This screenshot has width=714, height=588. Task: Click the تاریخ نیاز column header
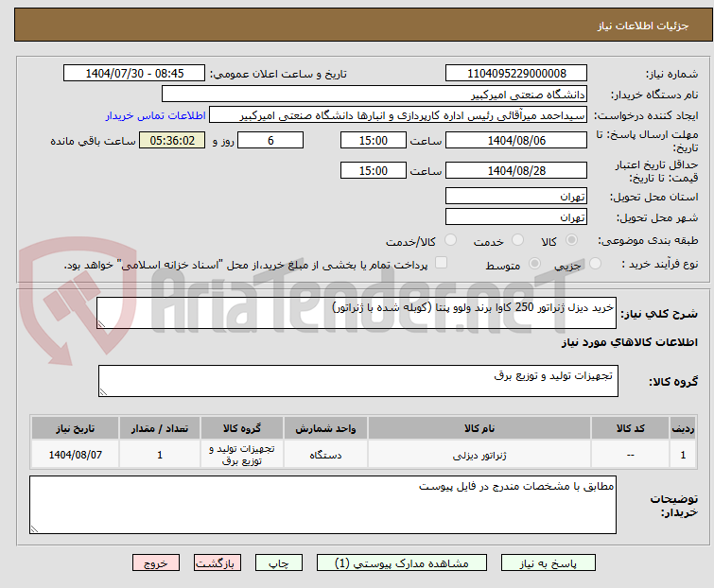tap(75, 428)
